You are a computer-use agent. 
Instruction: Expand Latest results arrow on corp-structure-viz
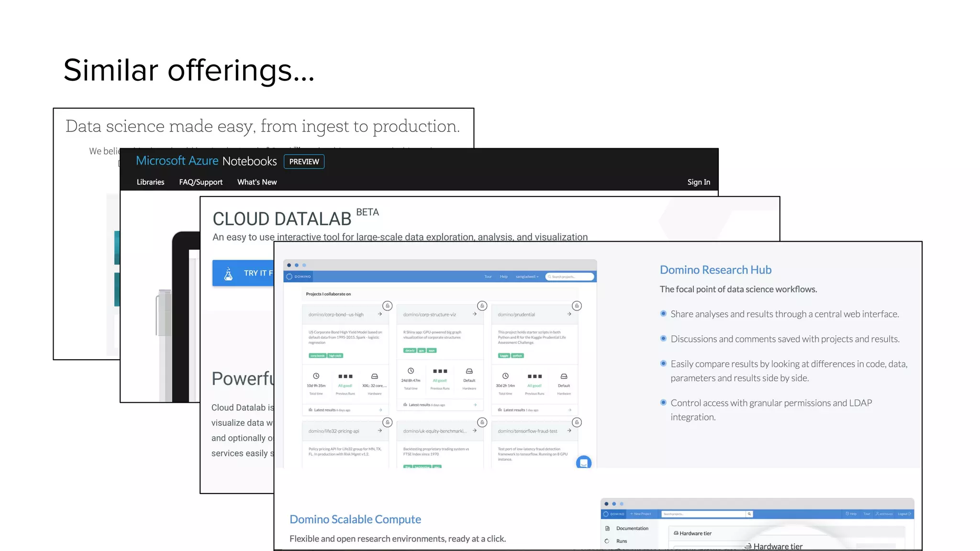475,405
